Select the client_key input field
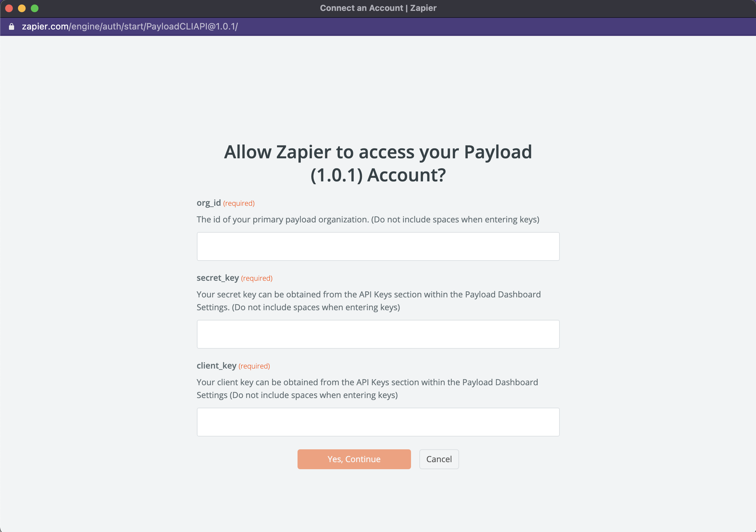Viewport: 756px width, 532px height. (378, 422)
